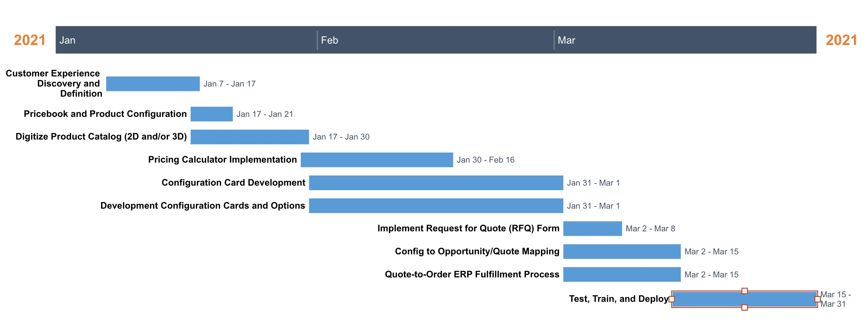Click the 'Jan 17 - Jan 30' date label

pos(341,137)
